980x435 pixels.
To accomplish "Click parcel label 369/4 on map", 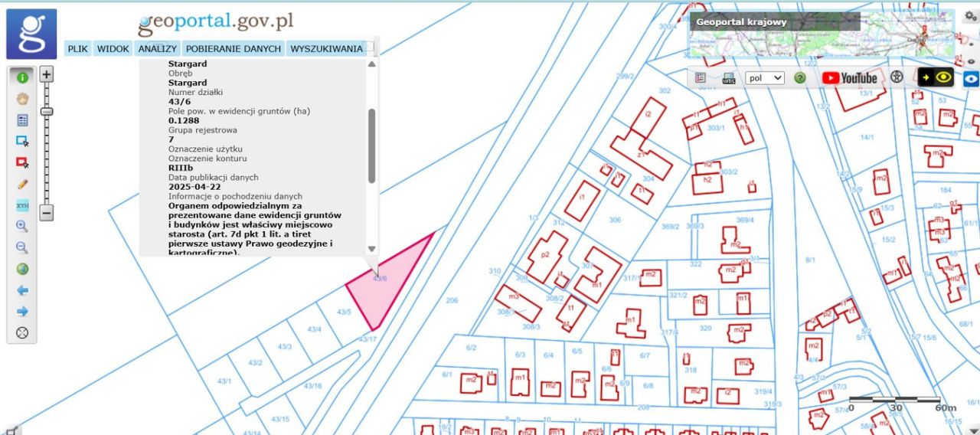I will tap(745, 221).
